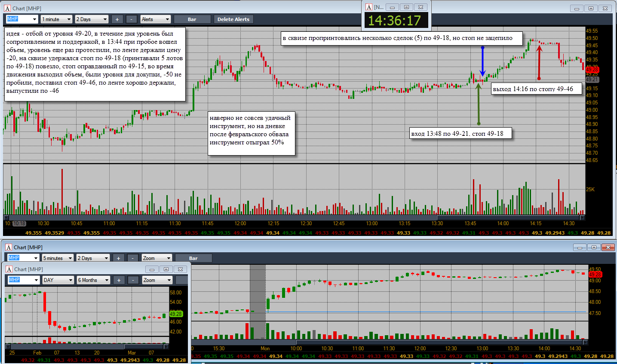Click the plus button in the DAY chart toolbar
This screenshot has width=617, height=364.
[x=119, y=280]
